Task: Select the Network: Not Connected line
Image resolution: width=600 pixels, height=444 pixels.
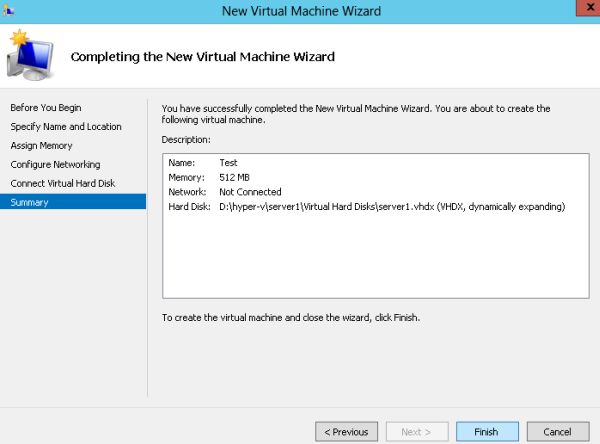Action: tap(225, 192)
